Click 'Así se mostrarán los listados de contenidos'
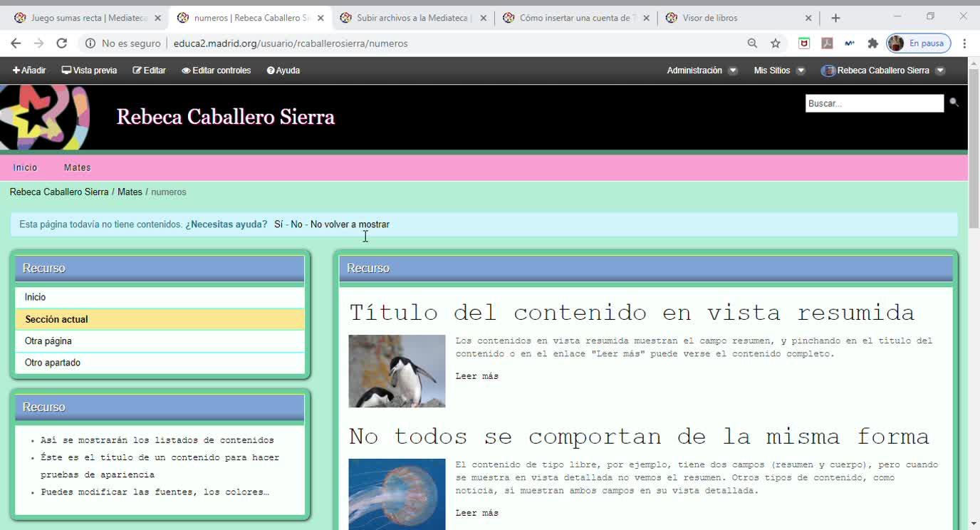 157,440
